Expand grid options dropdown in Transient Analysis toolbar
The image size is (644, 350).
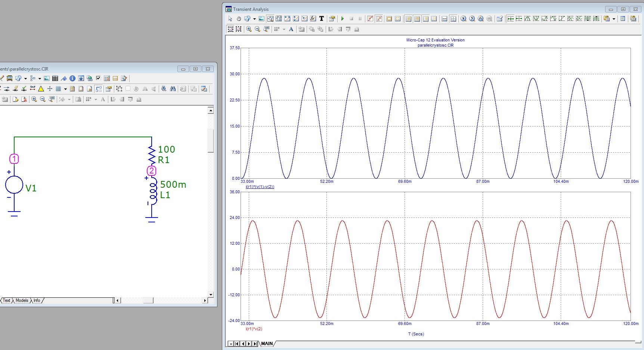284,29
